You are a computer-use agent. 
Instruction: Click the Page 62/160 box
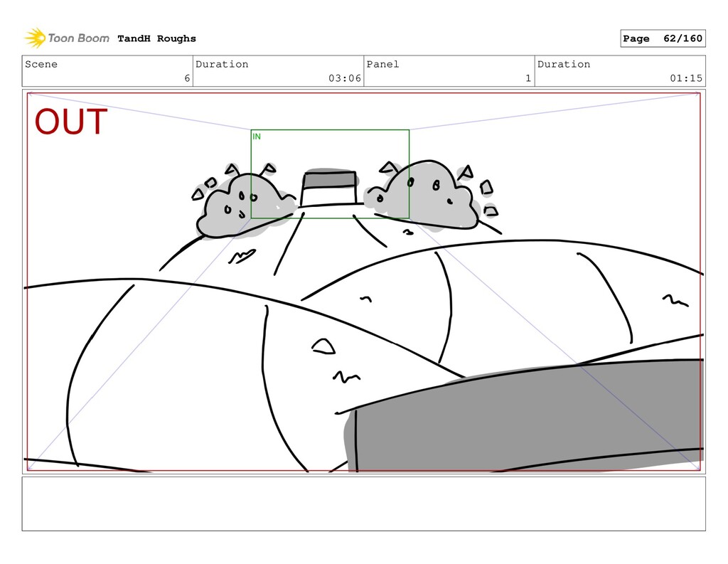coord(663,38)
